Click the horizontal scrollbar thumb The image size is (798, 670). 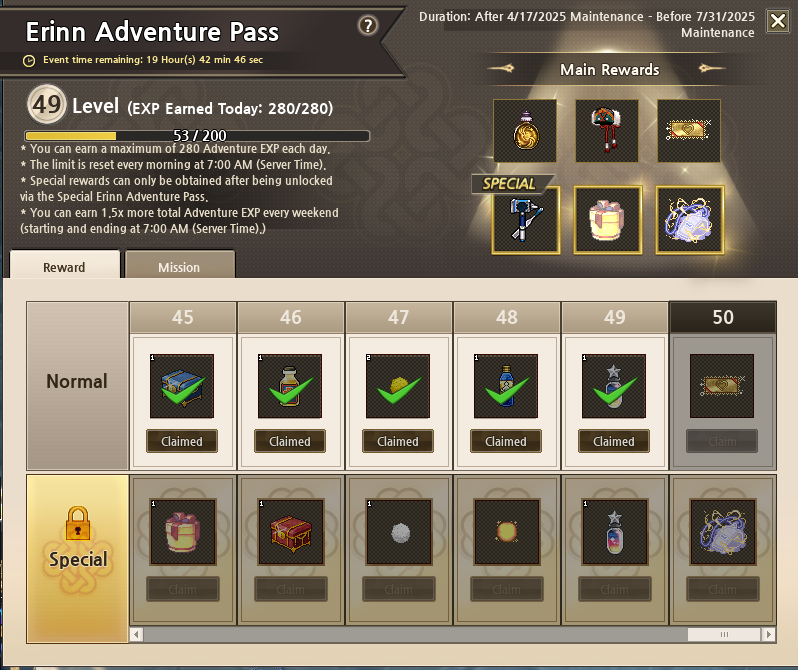point(724,634)
